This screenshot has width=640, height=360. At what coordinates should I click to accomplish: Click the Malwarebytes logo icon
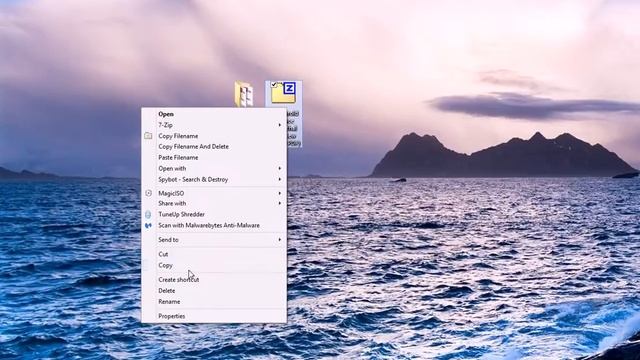[148, 225]
